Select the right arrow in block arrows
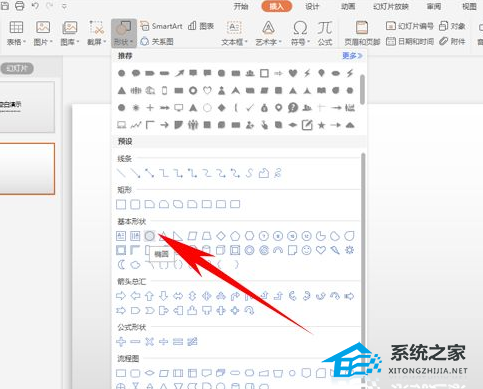Image resolution: width=483 pixels, height=389 pixels. [121, 295]
